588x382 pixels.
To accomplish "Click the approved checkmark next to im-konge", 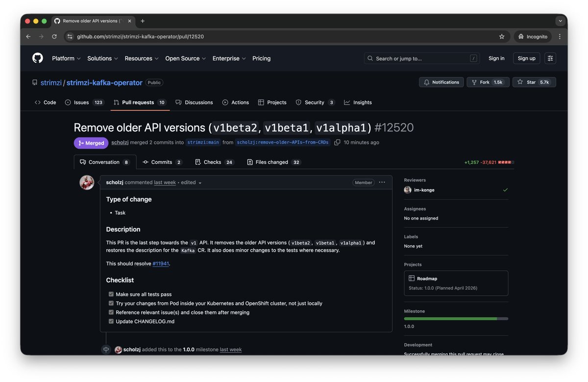I will click(x=505, y=190).
